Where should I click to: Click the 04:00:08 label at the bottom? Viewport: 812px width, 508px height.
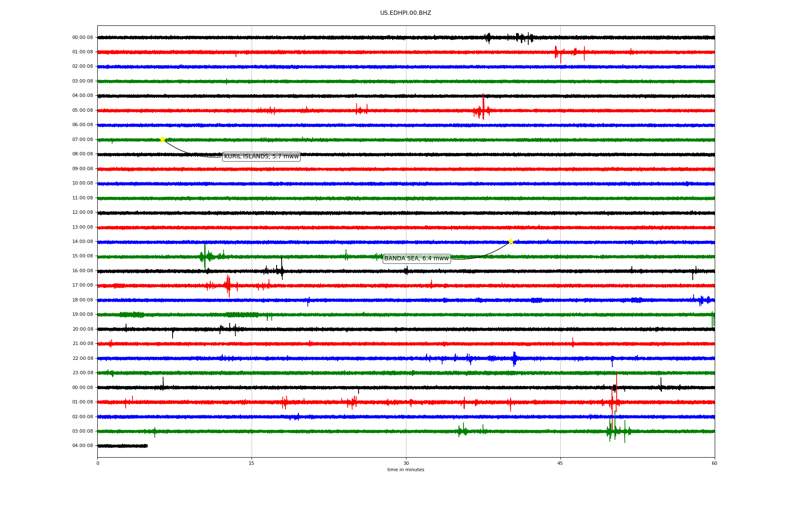coord(82,446)
